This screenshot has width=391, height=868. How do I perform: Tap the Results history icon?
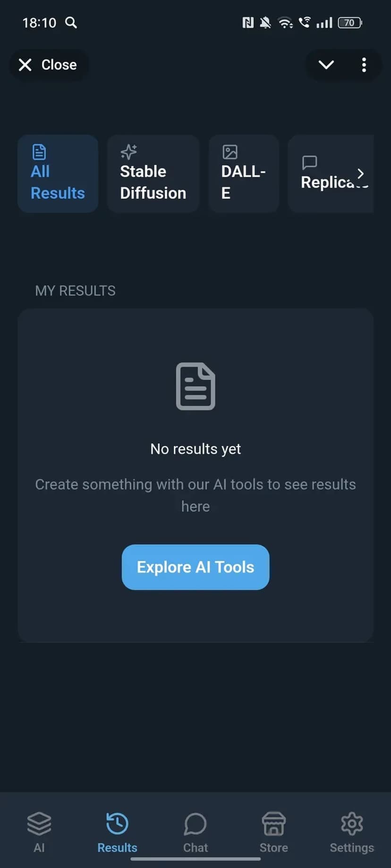117,824
